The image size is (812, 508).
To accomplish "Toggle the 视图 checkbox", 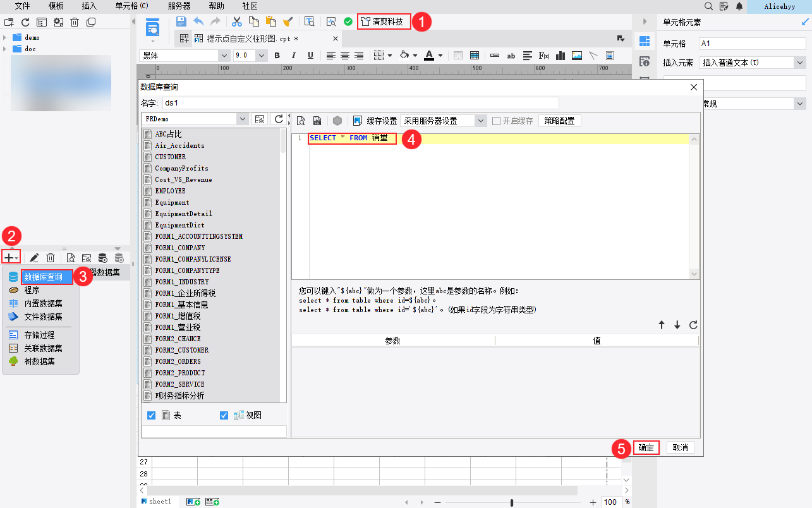I will click(224, 415).
